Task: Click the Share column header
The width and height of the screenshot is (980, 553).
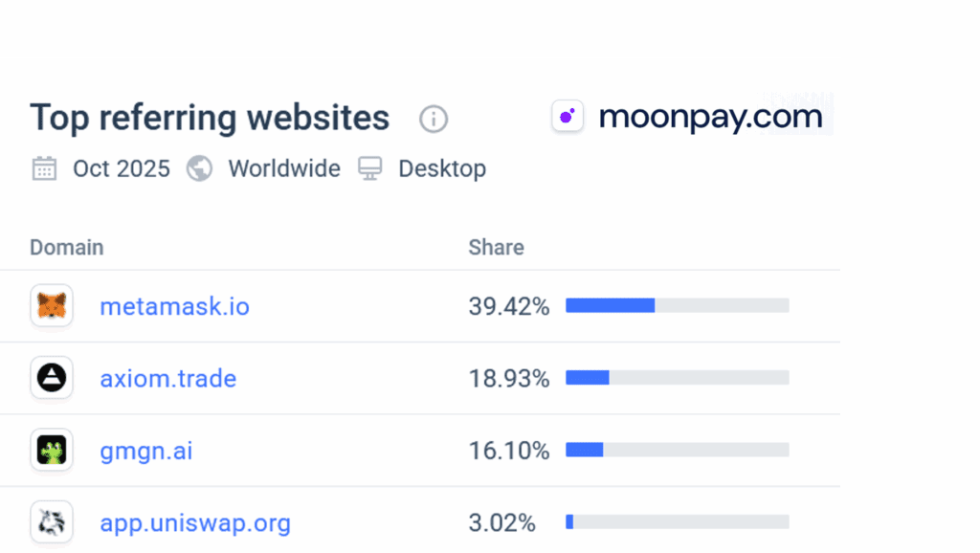Action: pos(496,247)
